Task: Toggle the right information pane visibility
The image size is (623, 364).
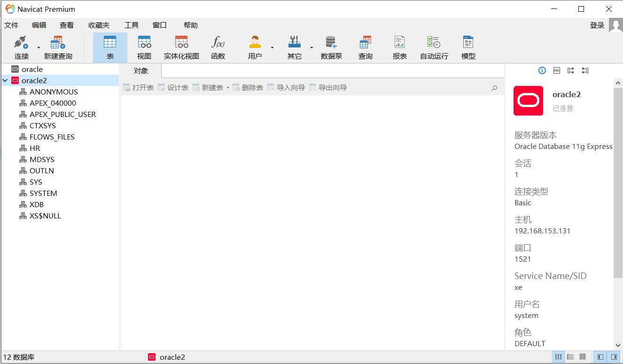Action: point(614,357)
